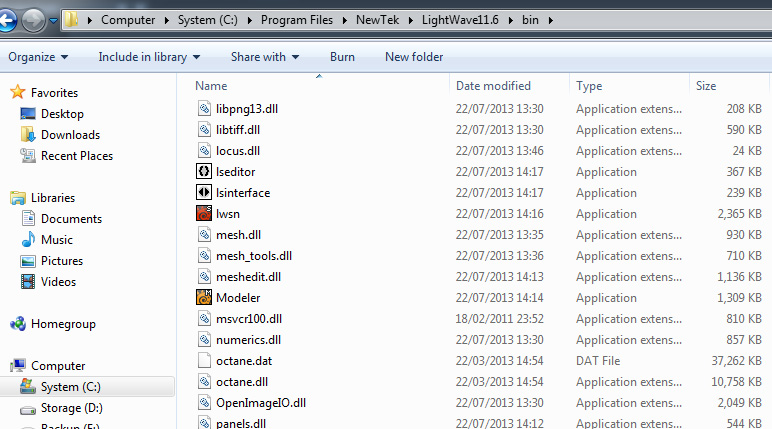Navigate to LightWave11.6 in address bar
772x429 pixels.
pos(460,20)
